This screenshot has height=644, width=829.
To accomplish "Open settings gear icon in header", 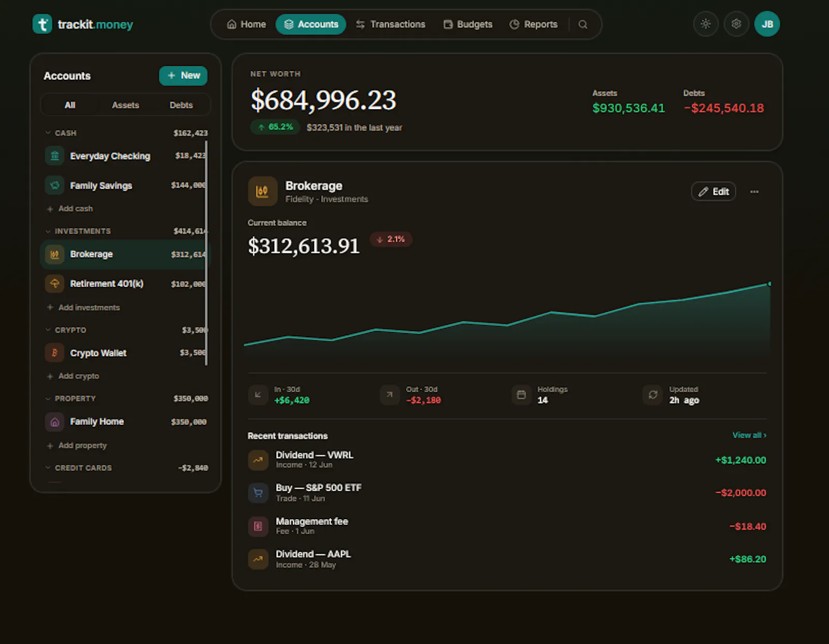I will pyautogui.click(x=736, y=24).
